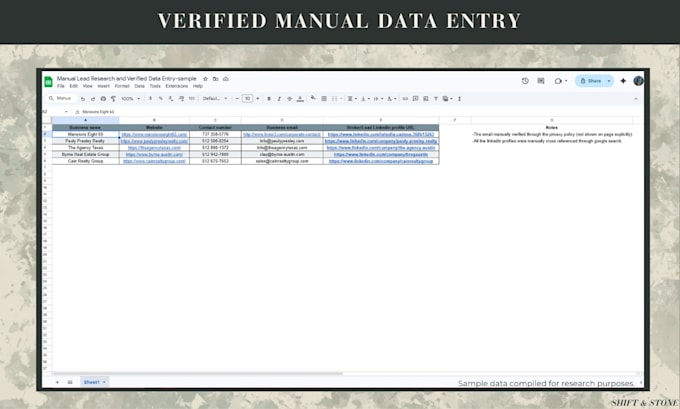
Task: Insert a chart icon
Action: click(x=426, y=99)
